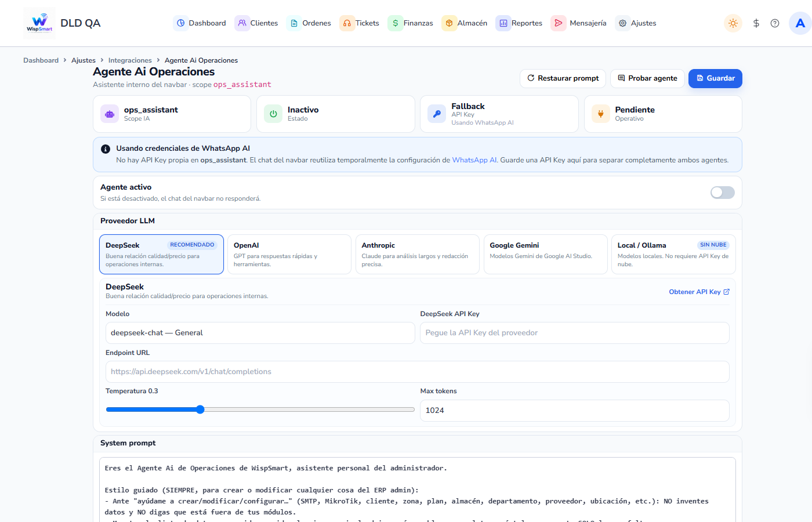The width and height of the screenshot is (812, 522).
Task: Open Reportes in the navbar
Action: (519, 23)
